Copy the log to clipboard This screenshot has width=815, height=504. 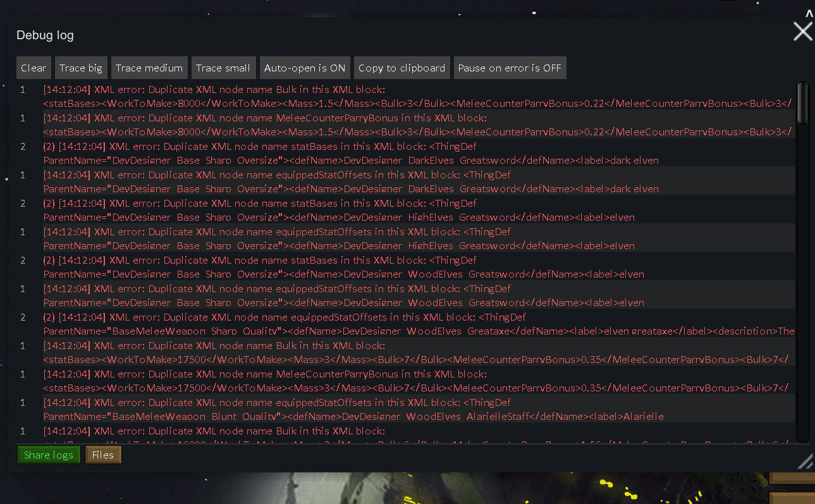402,68
